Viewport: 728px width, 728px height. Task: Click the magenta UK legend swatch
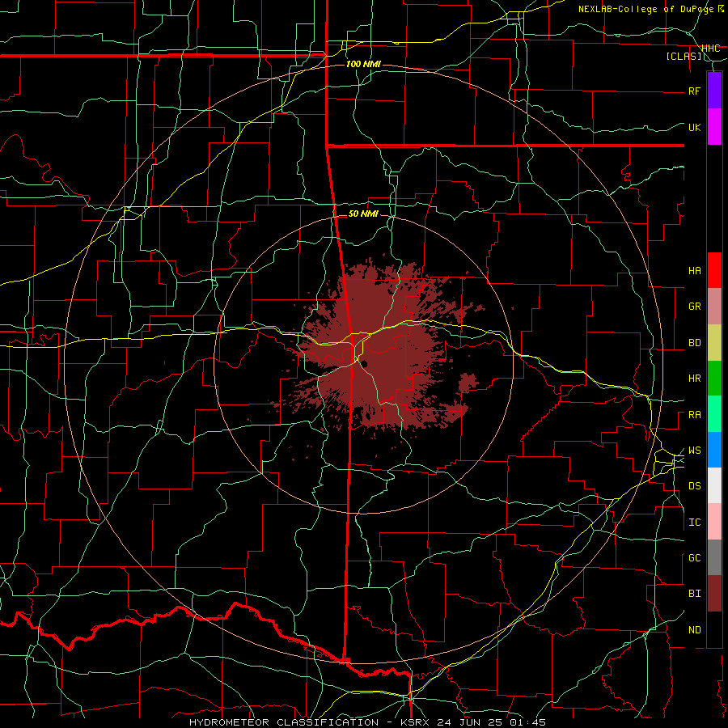pos(714,127)
